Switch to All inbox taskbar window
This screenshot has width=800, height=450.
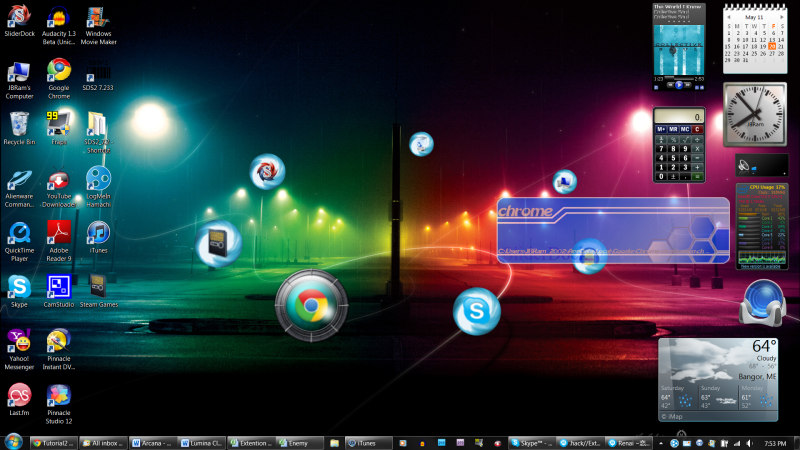click(103, 443)
